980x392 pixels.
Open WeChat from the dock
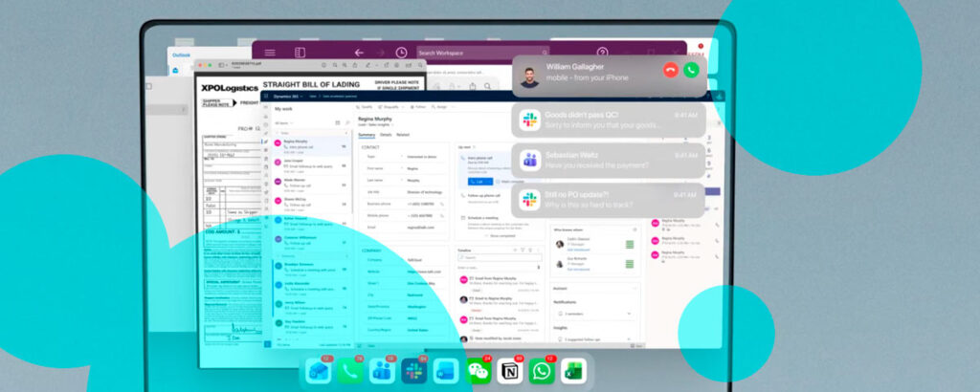coord(479,371)
